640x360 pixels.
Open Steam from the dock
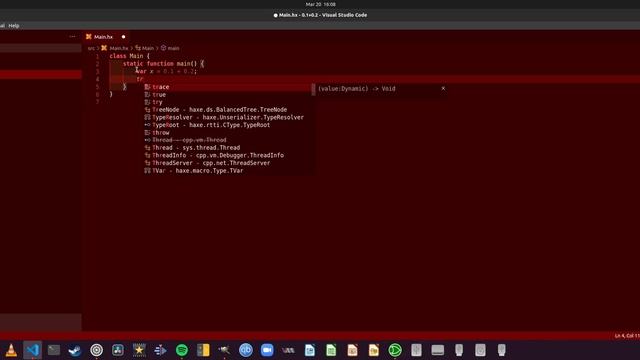[75, 350]
